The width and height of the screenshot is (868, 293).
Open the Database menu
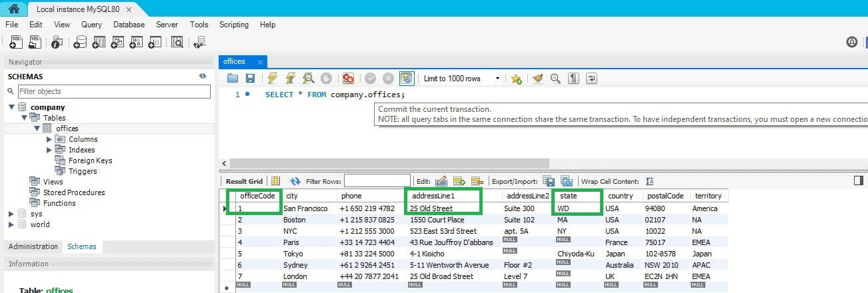[129, 25]
